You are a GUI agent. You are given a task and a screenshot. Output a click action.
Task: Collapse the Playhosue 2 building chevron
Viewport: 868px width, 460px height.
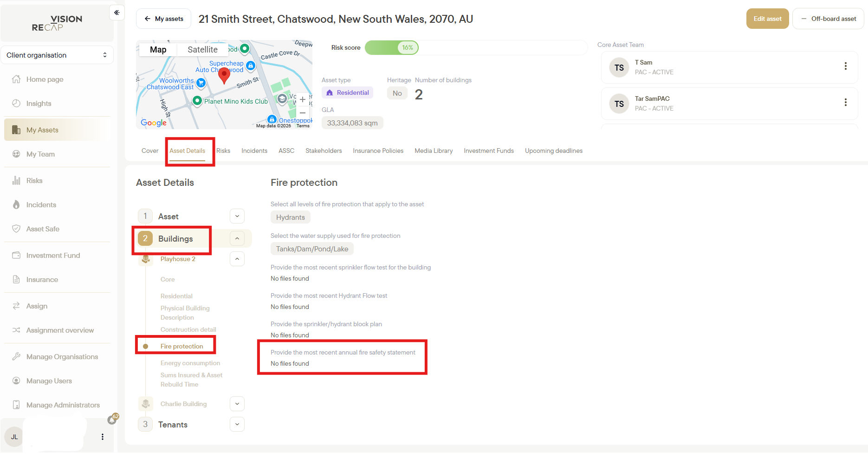pos(237,259)
